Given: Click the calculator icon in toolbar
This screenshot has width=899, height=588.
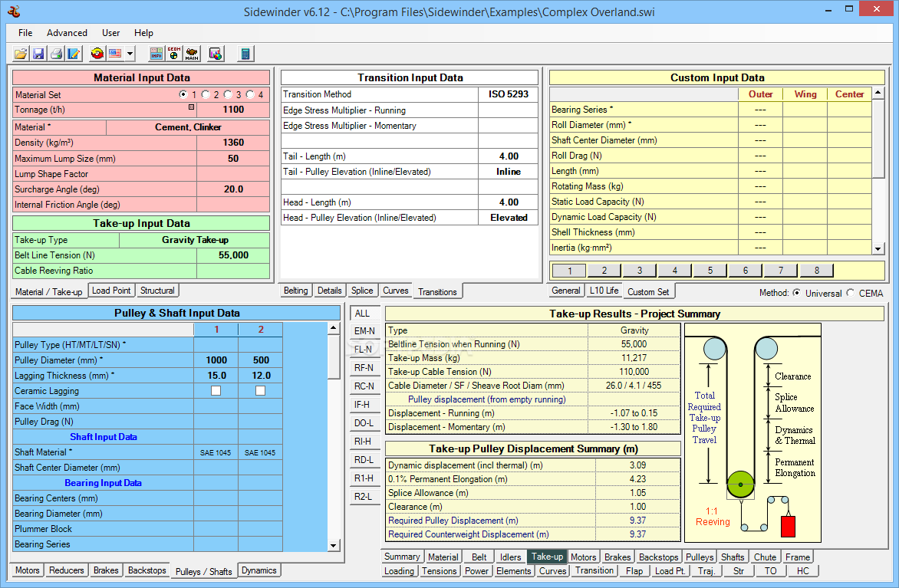Looking at the screenshot, I should coord(245,54).
